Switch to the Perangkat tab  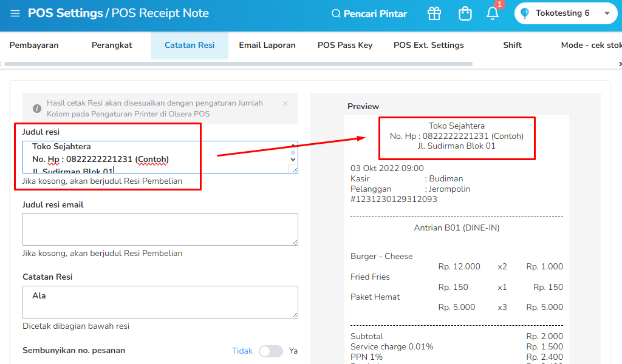112,45
